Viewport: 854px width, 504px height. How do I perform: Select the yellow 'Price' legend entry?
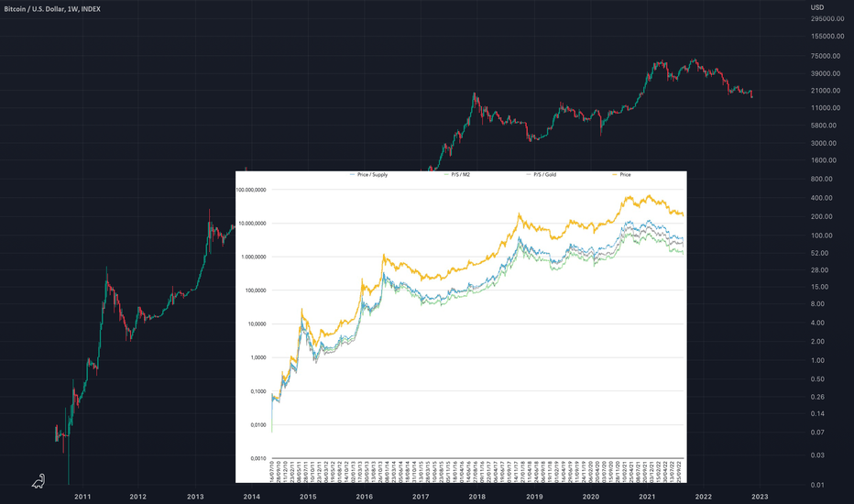(x=621, y=175)
